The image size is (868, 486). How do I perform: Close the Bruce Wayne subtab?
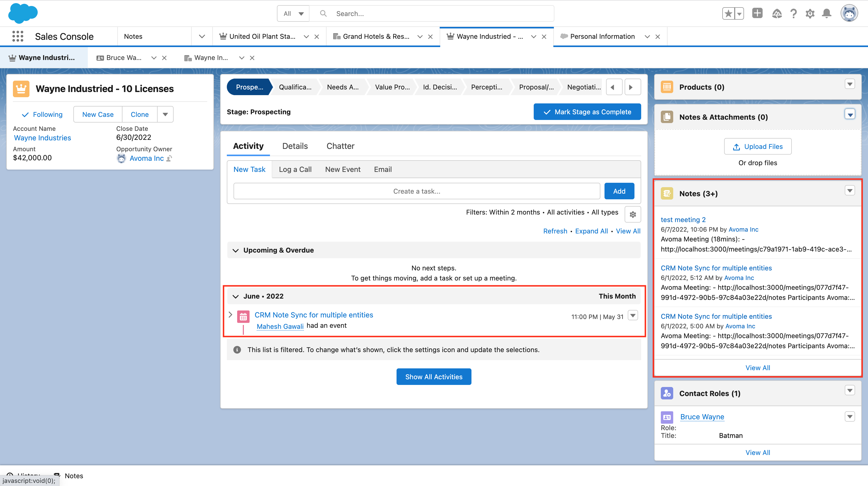click(x=164, y=58)
